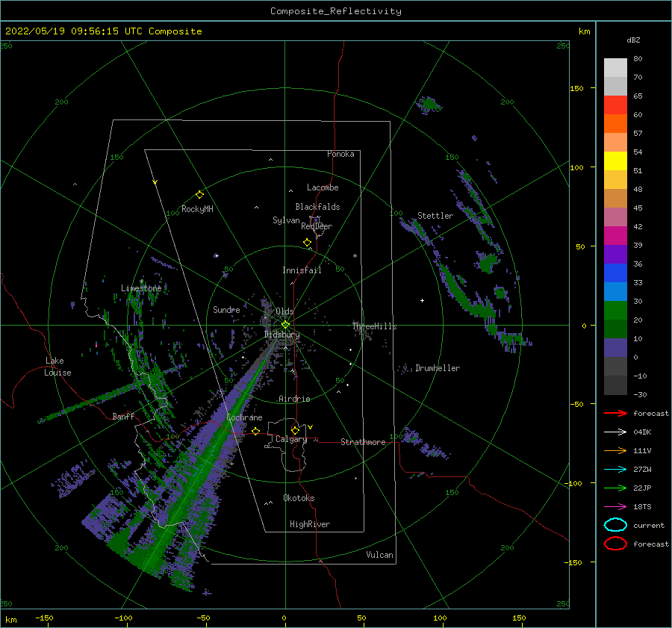
Task: Click the white plus marker west of Stettler echoes
Action: tap(422, 300)
